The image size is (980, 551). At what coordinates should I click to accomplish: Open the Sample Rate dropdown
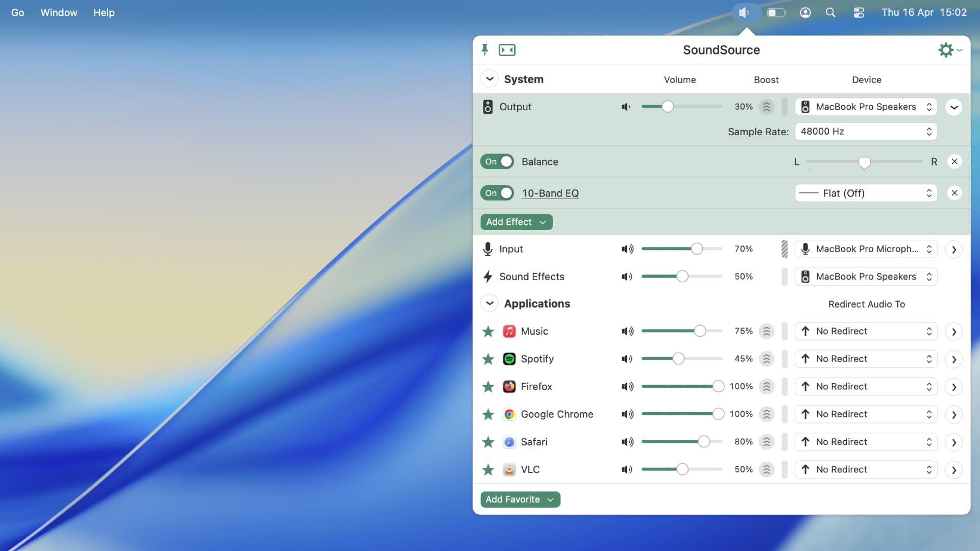(866, 131)
